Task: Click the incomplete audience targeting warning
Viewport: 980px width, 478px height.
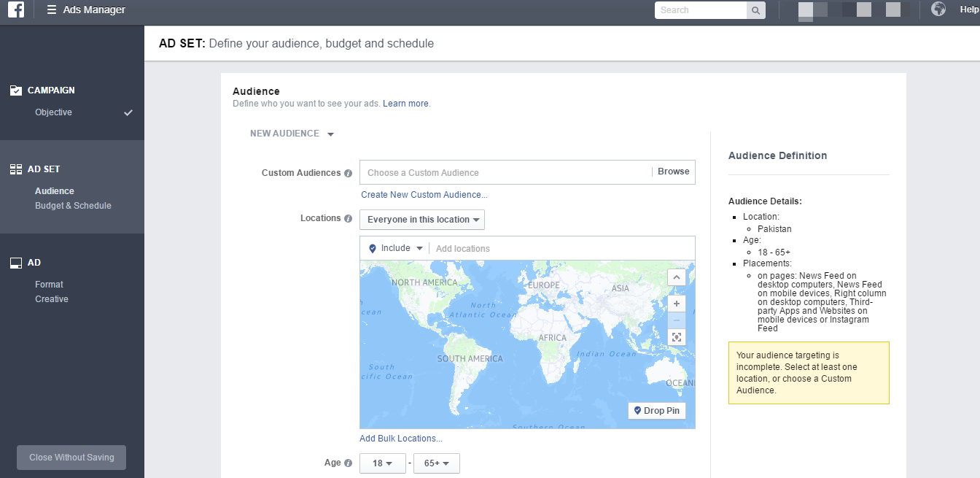Action: 809,373
